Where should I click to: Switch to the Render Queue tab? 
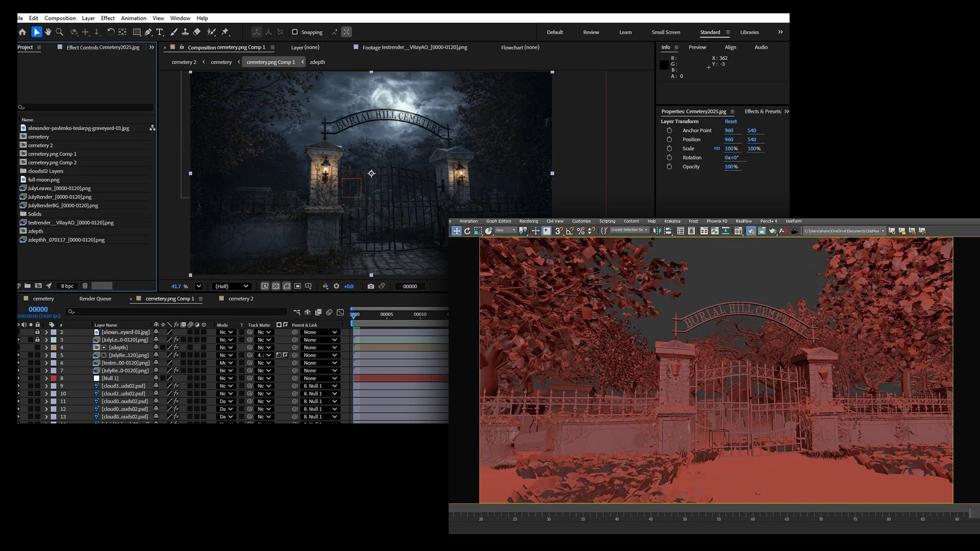click(x=95, y=298)
